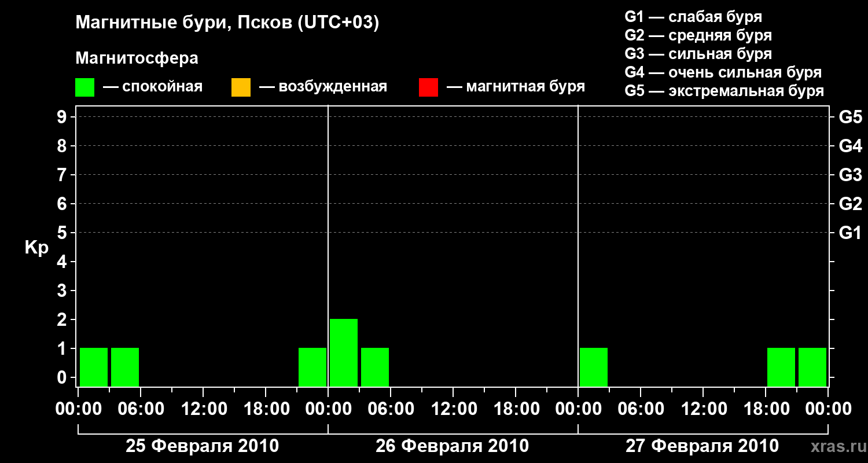Viewport: 868px width, 463px height.
Task: Click the green calm magnetosphere legend swatch
Action: coord(85,87)
